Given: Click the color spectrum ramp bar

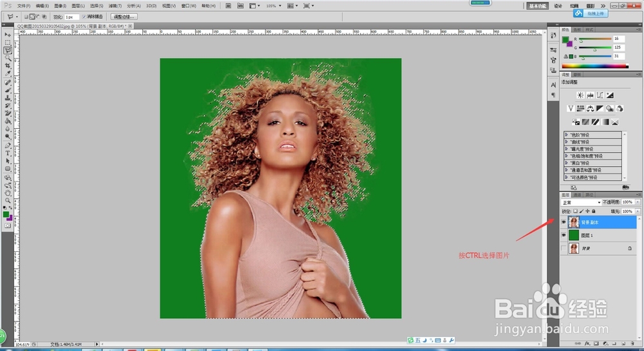Looking at the screenshot, I should 594,66.
